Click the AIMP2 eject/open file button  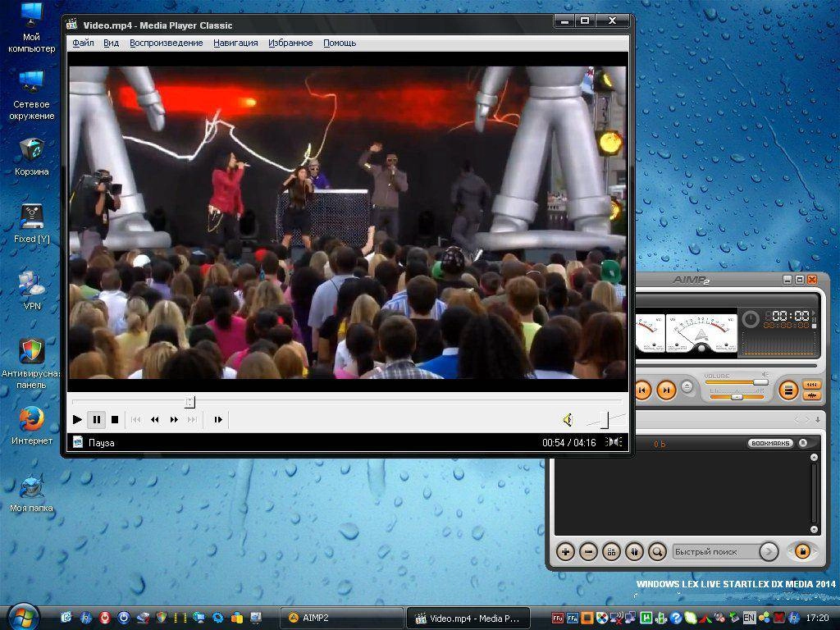(x=687, y=387)
